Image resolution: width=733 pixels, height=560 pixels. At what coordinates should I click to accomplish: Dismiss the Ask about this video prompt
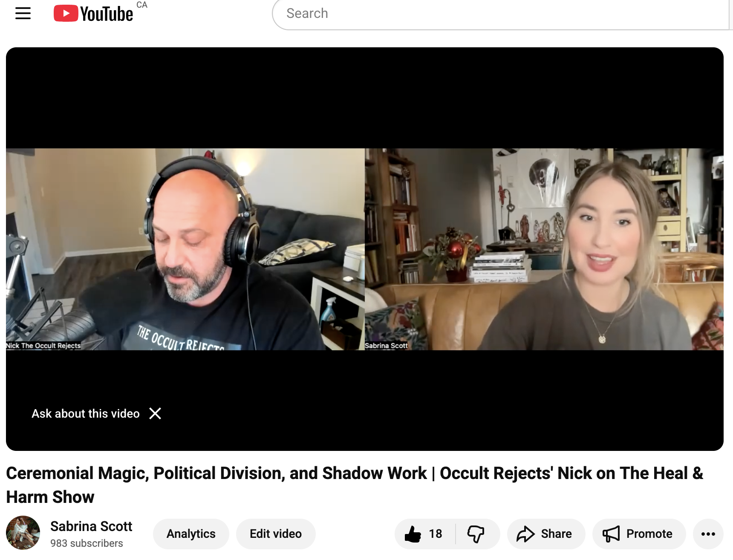[x=155, y=413]
